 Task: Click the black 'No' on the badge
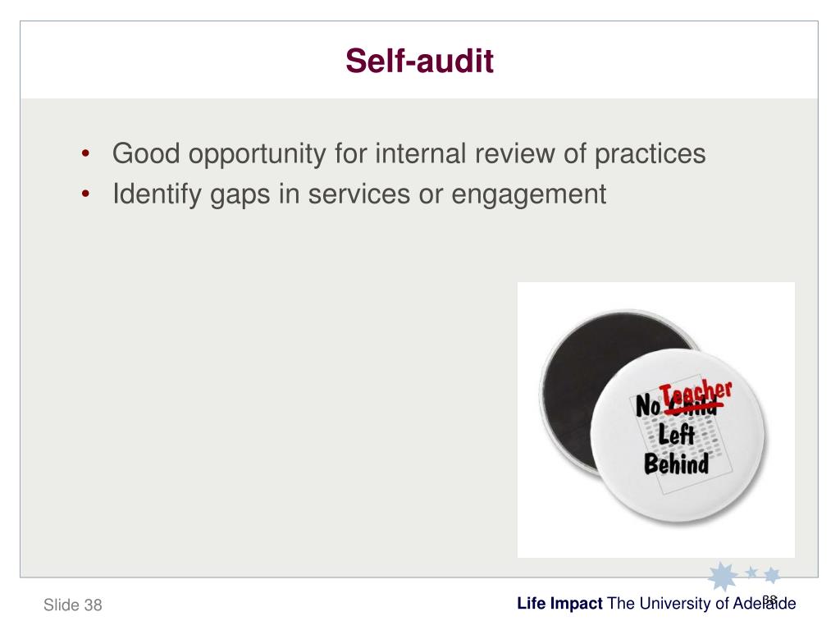(x=648, y=405)
